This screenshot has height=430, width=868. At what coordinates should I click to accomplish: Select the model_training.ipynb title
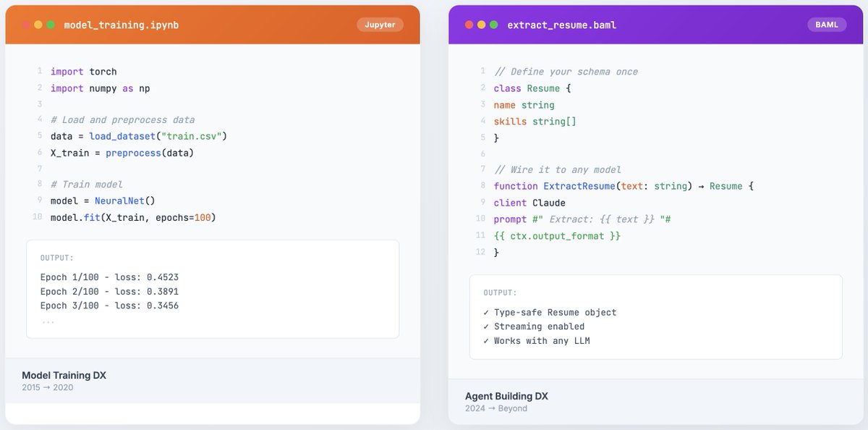(x=122, y=25)
